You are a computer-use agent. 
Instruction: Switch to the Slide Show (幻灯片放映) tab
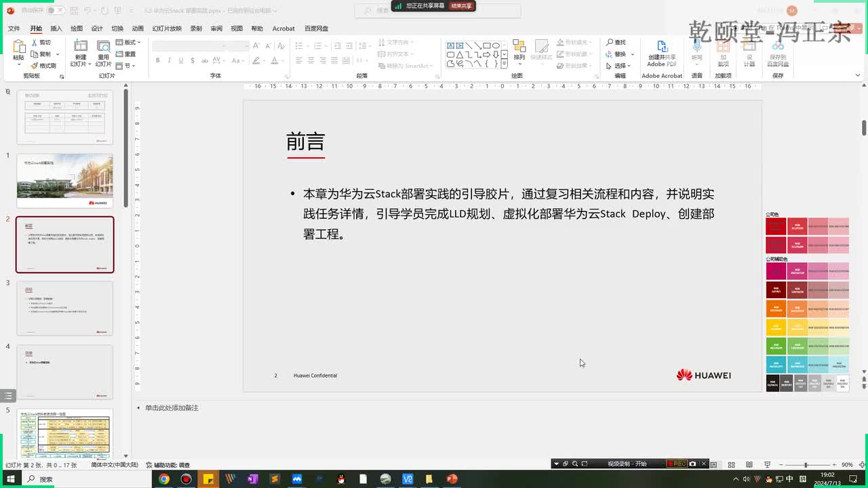pos(167,28)
